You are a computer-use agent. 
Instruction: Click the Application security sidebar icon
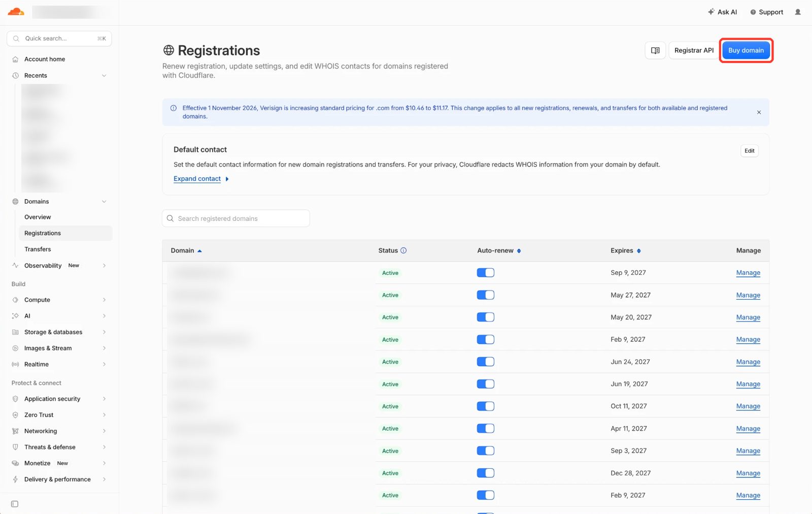(x=15, y=399)
